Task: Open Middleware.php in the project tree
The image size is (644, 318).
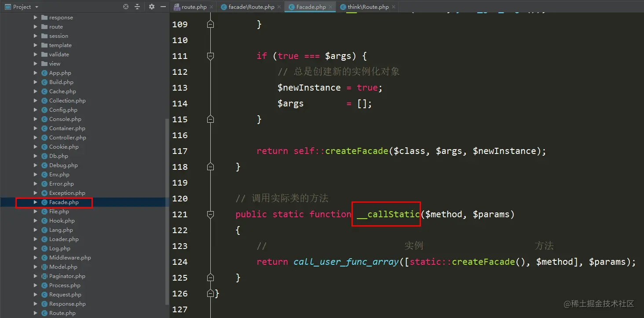Action: (70, 258)
